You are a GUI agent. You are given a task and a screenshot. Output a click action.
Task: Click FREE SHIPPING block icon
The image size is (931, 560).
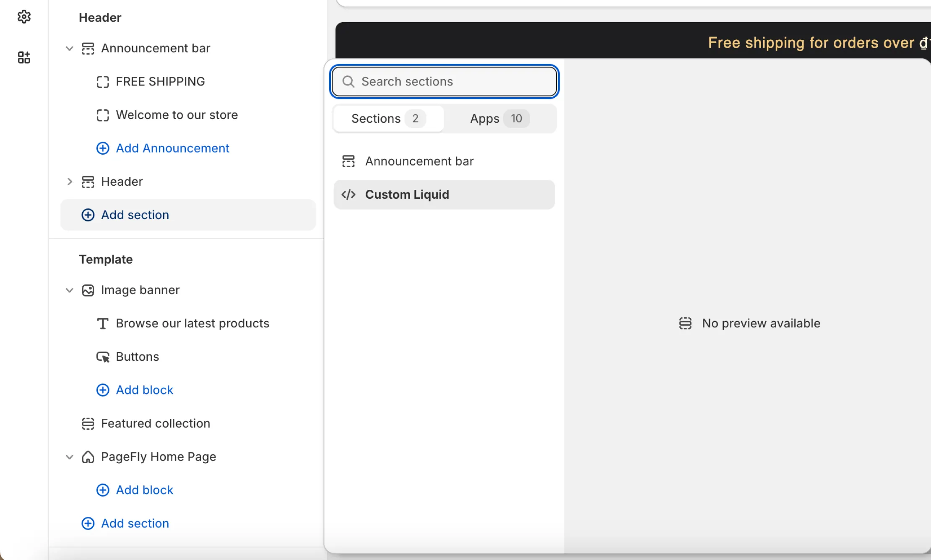pyautogui.click(x=103, y=82)
